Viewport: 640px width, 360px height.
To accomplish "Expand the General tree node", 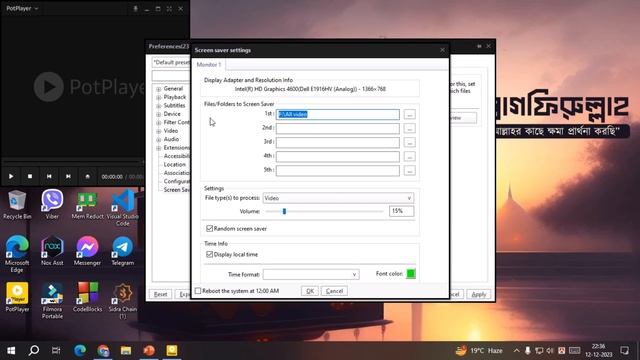I will click(159, 89).
